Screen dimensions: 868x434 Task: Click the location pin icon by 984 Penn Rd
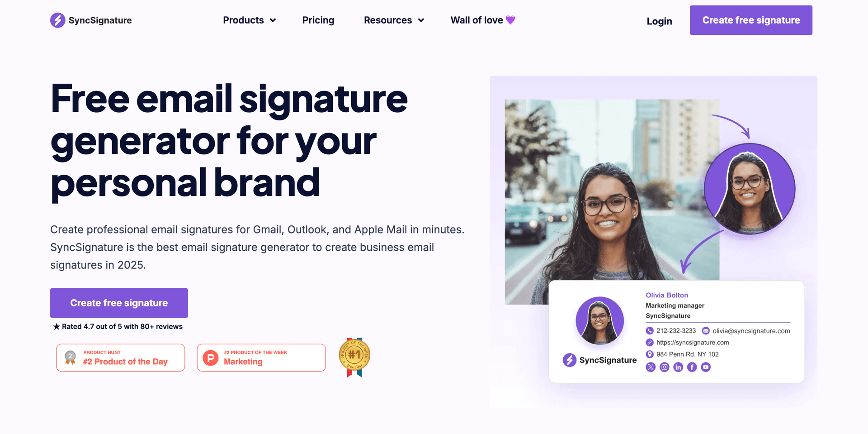point(650,354)
